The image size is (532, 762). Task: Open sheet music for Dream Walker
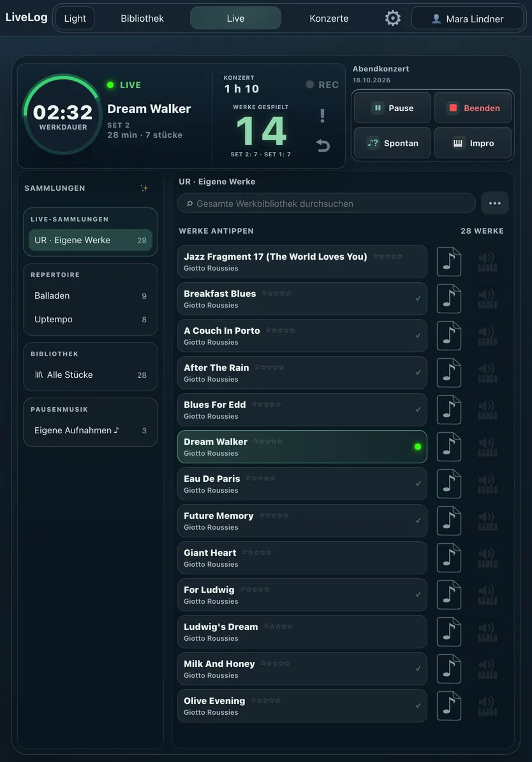click(x=449, y=447)
